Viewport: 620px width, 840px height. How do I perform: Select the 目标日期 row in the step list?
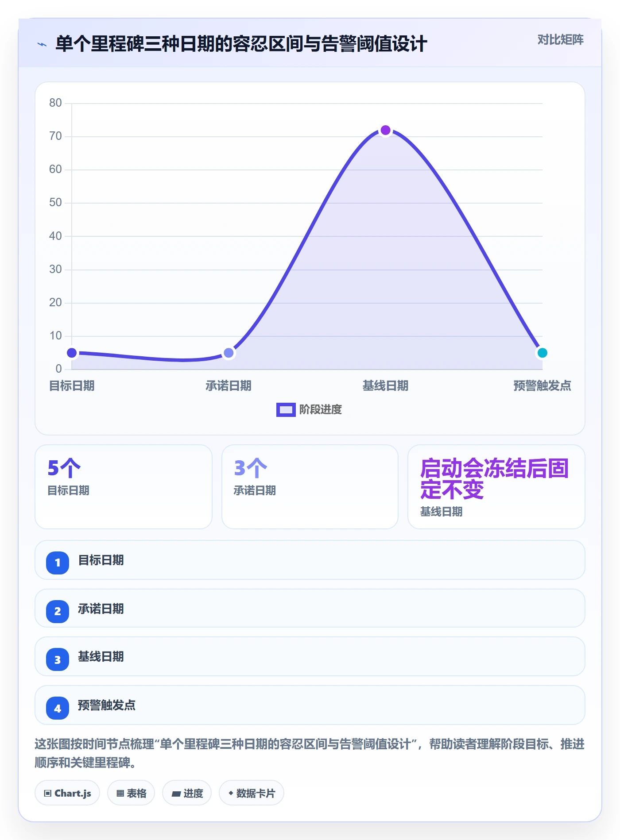(x=310, y=560)
